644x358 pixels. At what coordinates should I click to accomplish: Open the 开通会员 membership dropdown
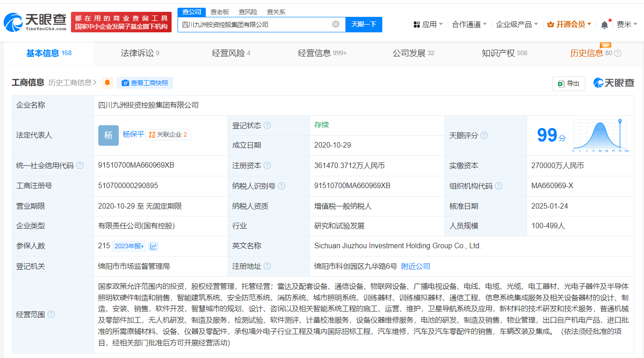(569, 24)
